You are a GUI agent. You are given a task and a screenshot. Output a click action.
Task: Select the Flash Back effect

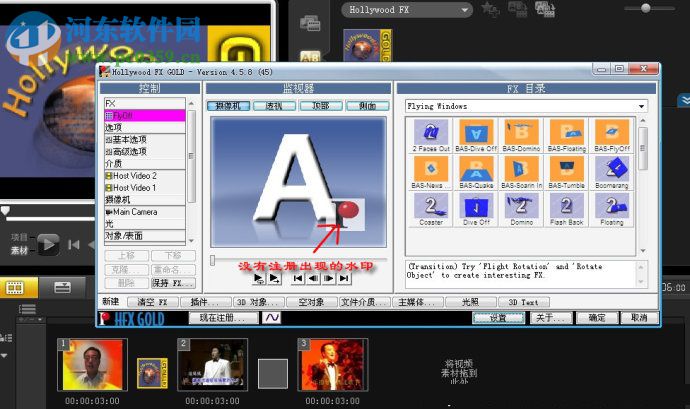point(567,209)
